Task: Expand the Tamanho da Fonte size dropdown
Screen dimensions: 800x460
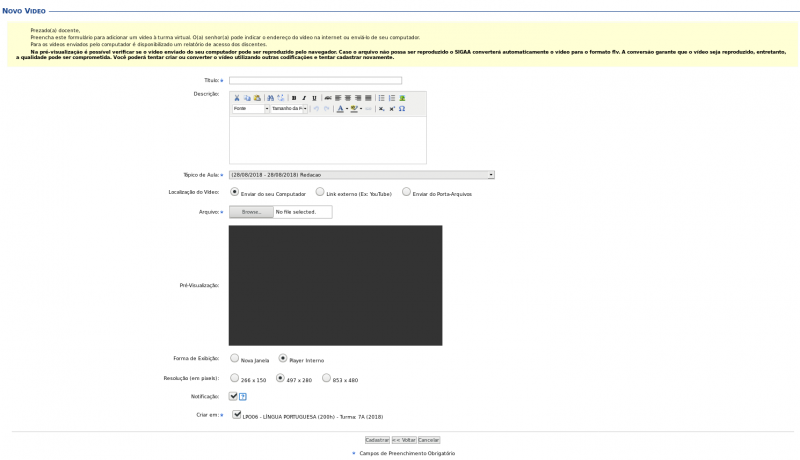Action: (288, 108)
